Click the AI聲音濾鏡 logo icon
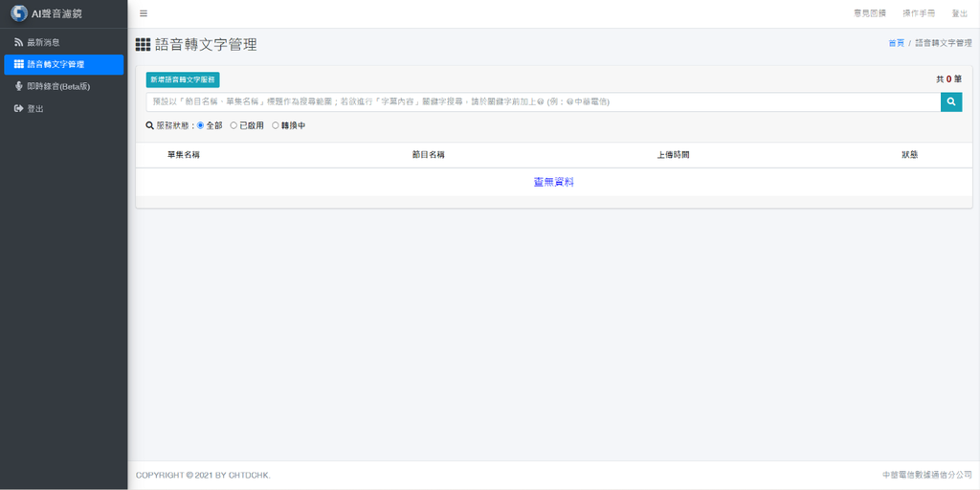This screenshot has height=490, width=980. 19,13
